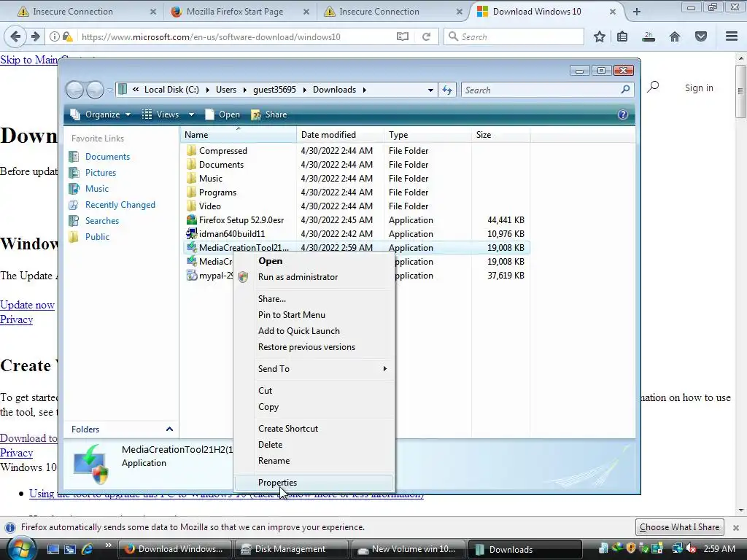Expand the Local Disk (C:) breadcrumb arrow
747x560 pixels.
[x=207, y=90]
